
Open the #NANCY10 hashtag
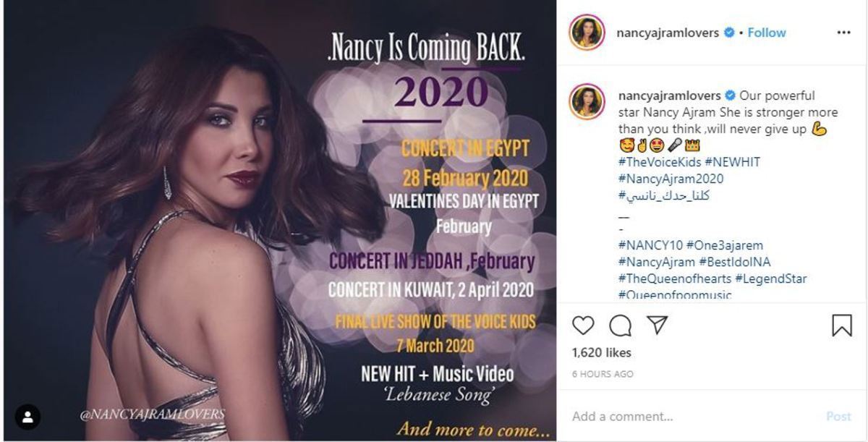(x=650, y=245)
